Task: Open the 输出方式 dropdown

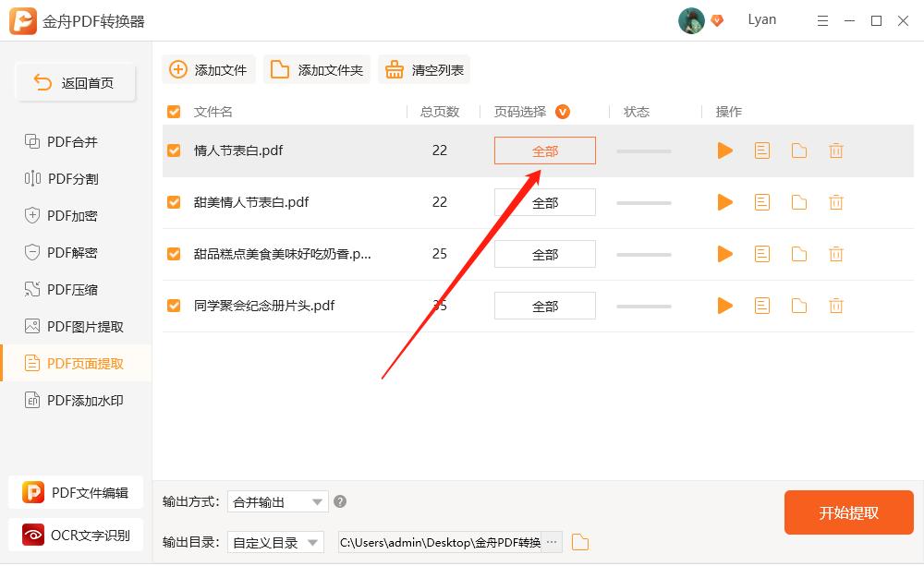Action: tap(277, 501)
